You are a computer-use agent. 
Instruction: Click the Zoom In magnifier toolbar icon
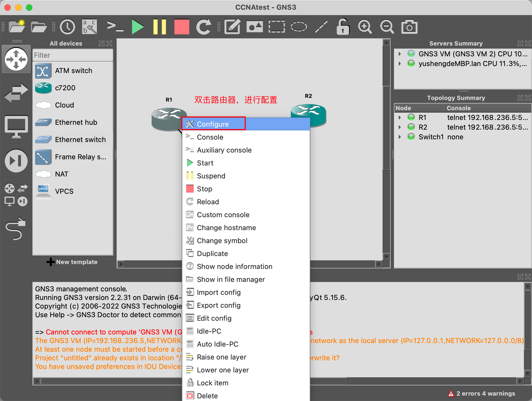pyautogui.click(x=365, y=26)
